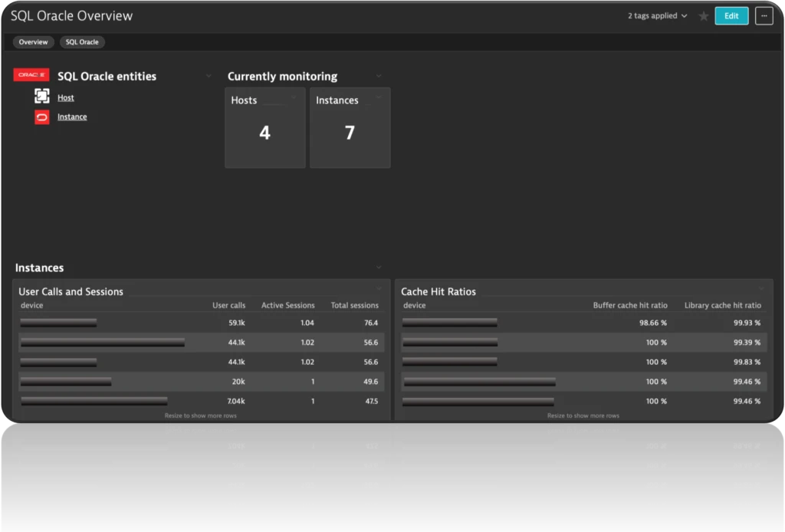Click the Oracle logo icon
This screenshot has width=785, height=532.
31,75
